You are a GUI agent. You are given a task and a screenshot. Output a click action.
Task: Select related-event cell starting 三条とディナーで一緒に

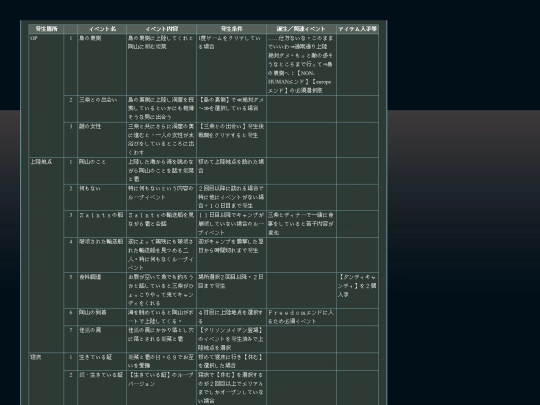pos(301,224)
